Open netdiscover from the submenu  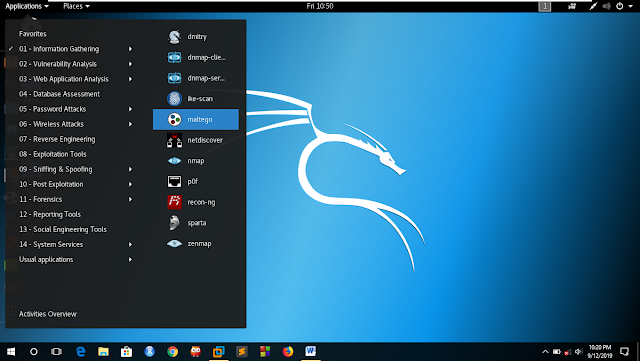point(196,140)
